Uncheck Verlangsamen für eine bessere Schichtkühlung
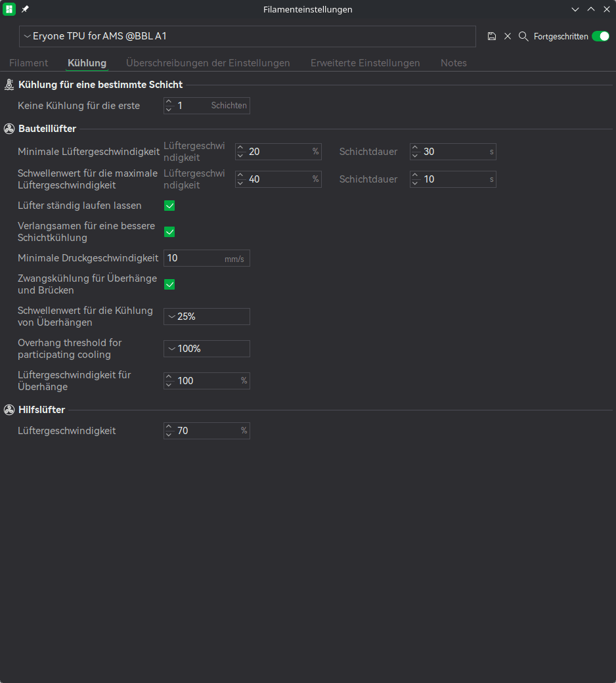This screenshot has height=683, width=616. (x=169, y=232)
